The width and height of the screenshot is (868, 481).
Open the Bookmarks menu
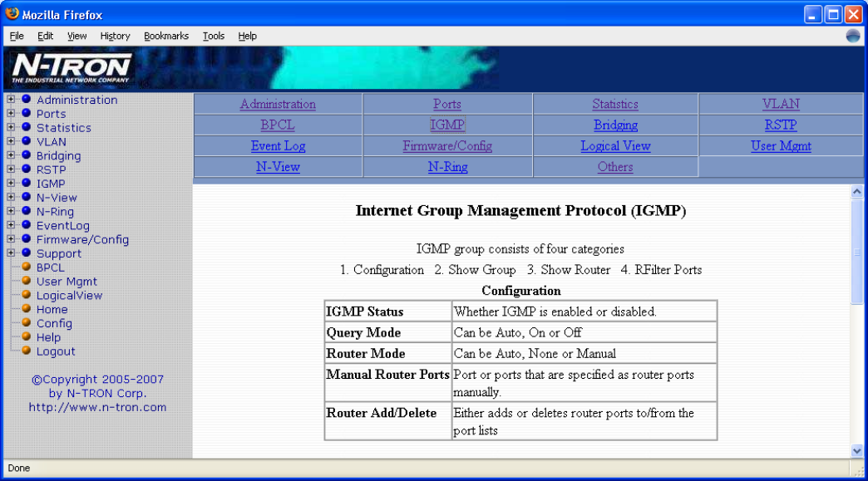click(x=165, y=36)
